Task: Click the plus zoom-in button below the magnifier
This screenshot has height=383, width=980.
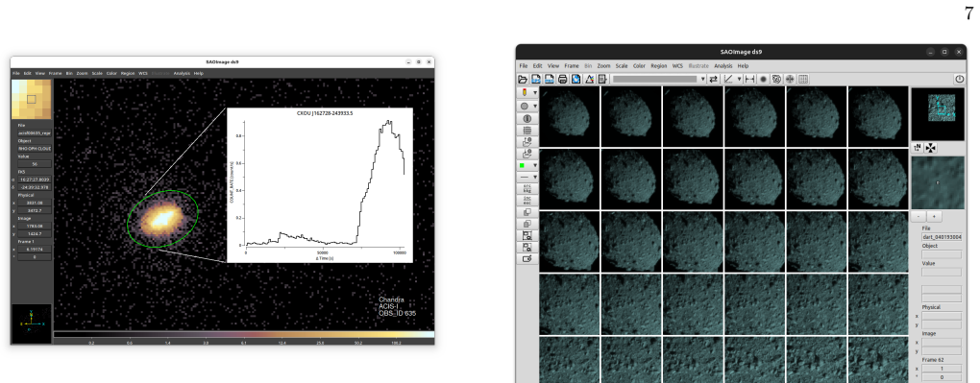Action: pos(934,216)
